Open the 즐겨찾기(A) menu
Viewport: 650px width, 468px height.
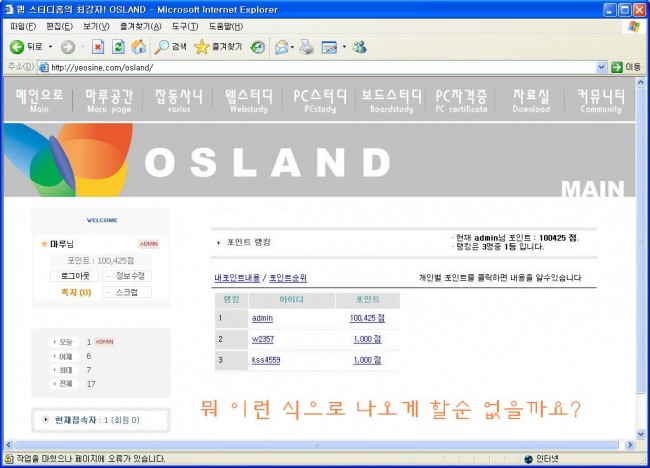141,26
